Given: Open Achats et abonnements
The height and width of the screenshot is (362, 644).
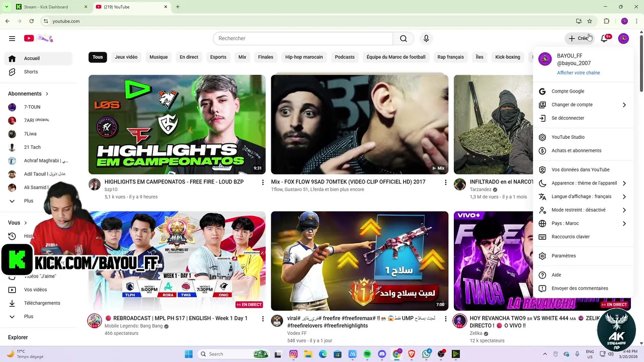Looking at the screenshot, I should (584, 151).
